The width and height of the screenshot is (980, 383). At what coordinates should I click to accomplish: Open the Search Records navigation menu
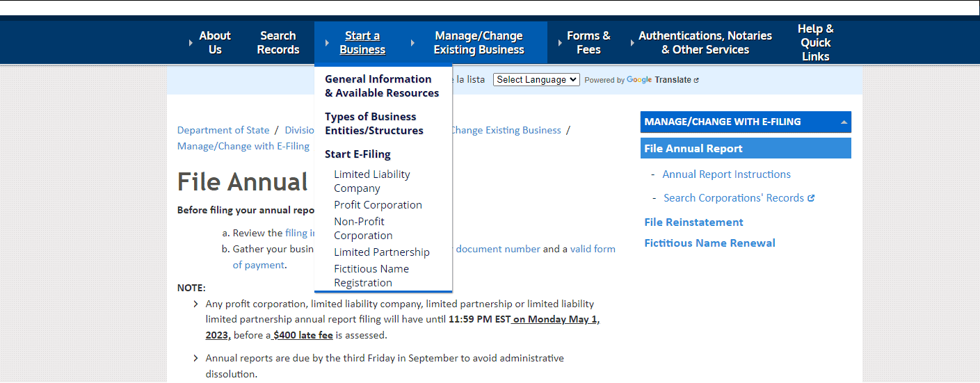(x=278, y=43)
